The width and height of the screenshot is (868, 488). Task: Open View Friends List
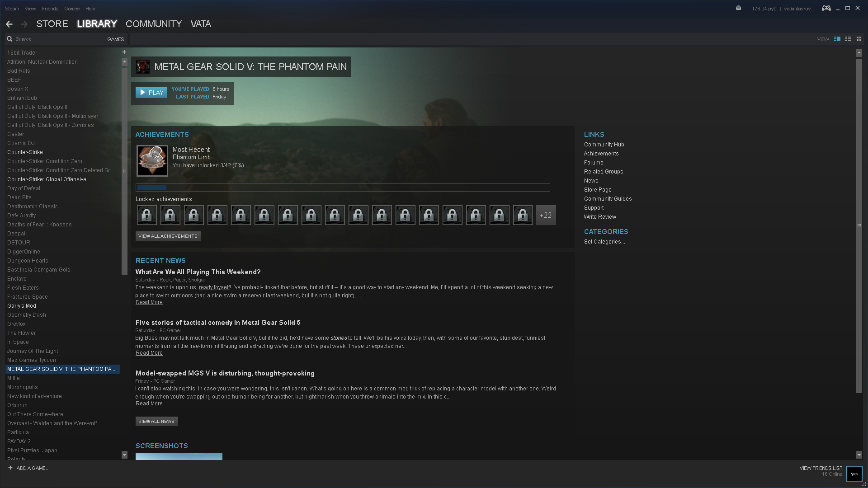click(821, 468)
